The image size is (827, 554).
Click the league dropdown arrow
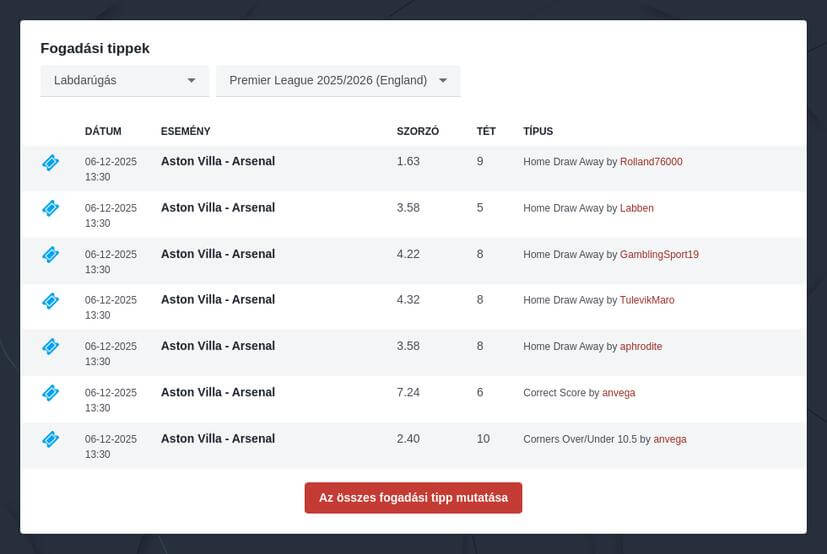pyautogui.click(x=443, y=80)
